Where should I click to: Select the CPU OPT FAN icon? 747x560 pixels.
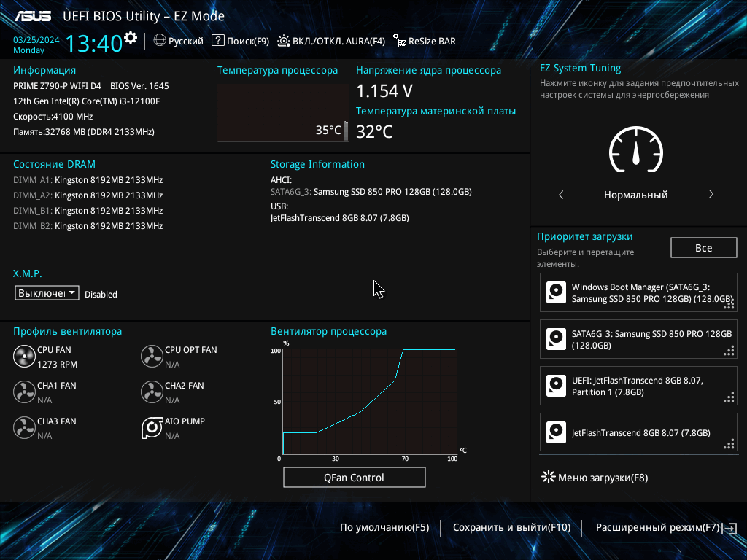(152, 356)
